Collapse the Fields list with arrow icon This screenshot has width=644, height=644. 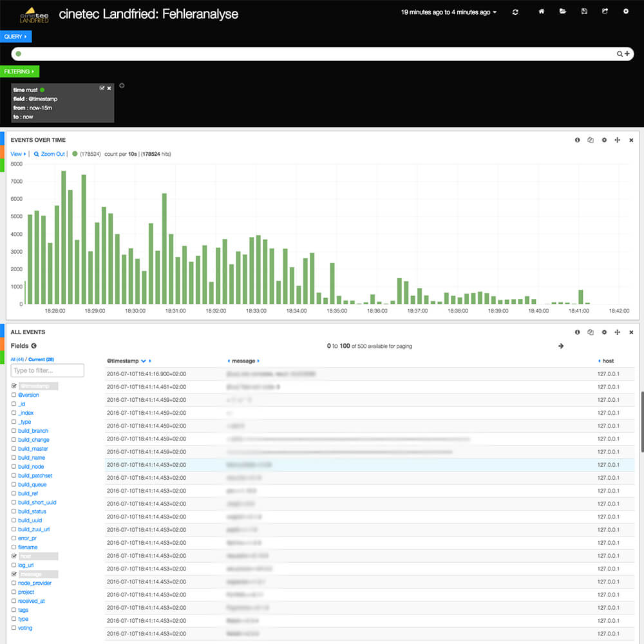click(x=34, y=346)
